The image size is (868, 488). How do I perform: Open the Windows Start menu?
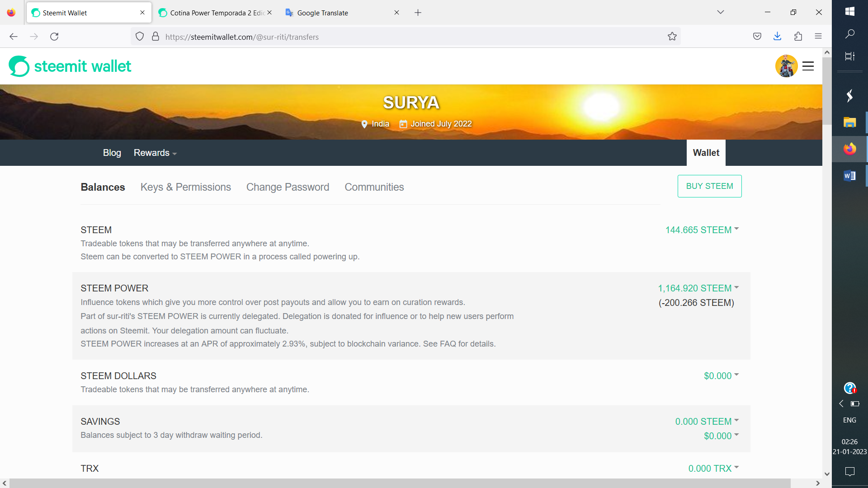pos(850,12)
